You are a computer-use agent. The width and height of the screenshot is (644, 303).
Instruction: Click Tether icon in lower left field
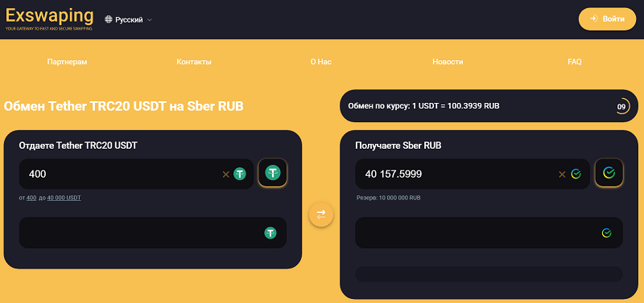pyautogui.click(x=270, y=233)
